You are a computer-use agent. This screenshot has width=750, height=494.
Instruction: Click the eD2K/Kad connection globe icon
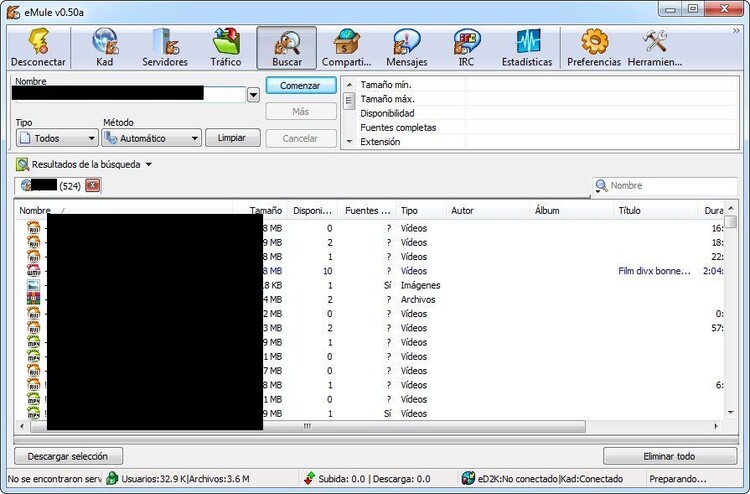(x=468, y=478)
